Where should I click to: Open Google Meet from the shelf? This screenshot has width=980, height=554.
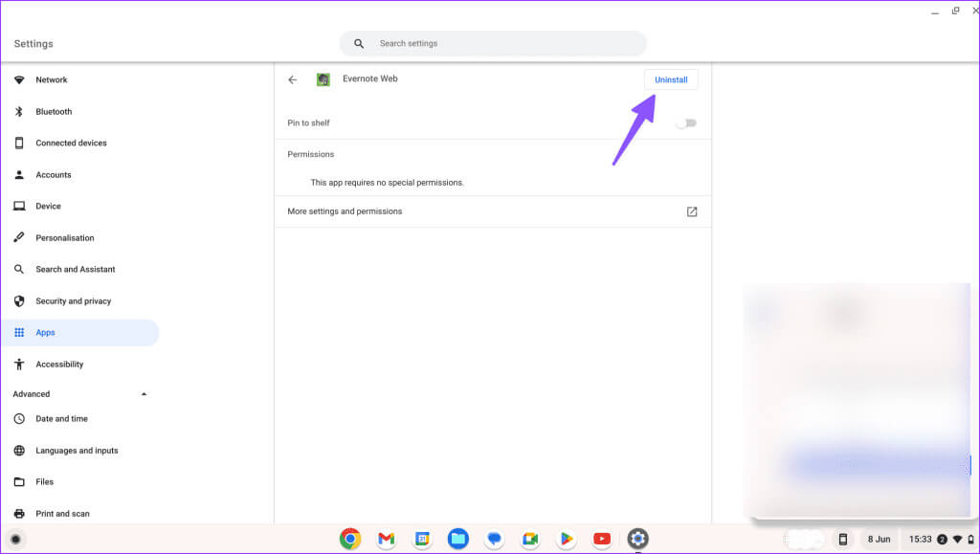click(x=530, y=539)
